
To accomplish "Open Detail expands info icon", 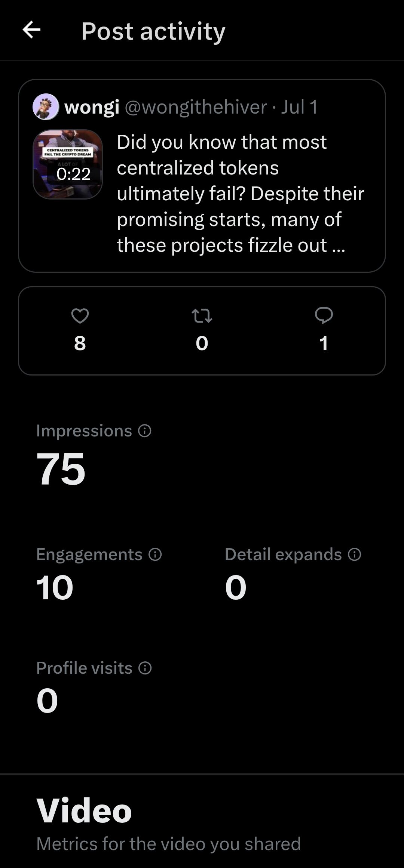I will point(355,555).
